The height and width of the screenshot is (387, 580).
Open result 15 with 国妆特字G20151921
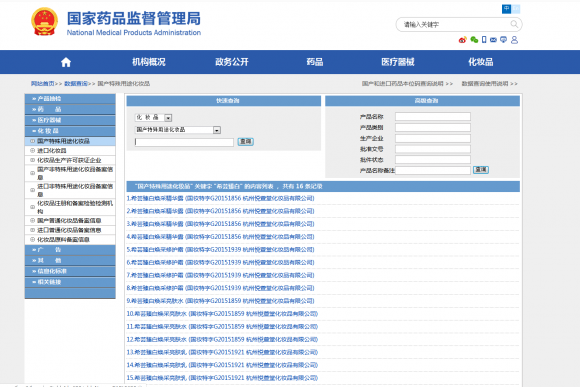222,378
